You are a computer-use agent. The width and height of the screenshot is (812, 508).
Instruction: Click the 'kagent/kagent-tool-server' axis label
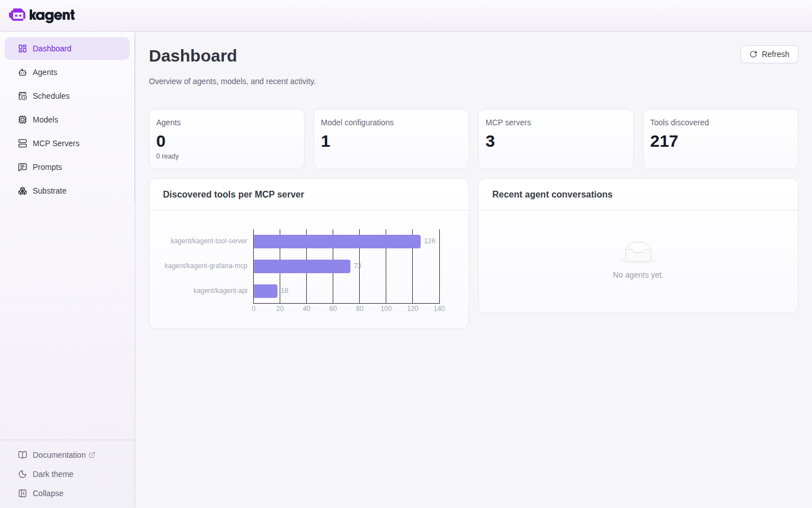pos(209,241)
